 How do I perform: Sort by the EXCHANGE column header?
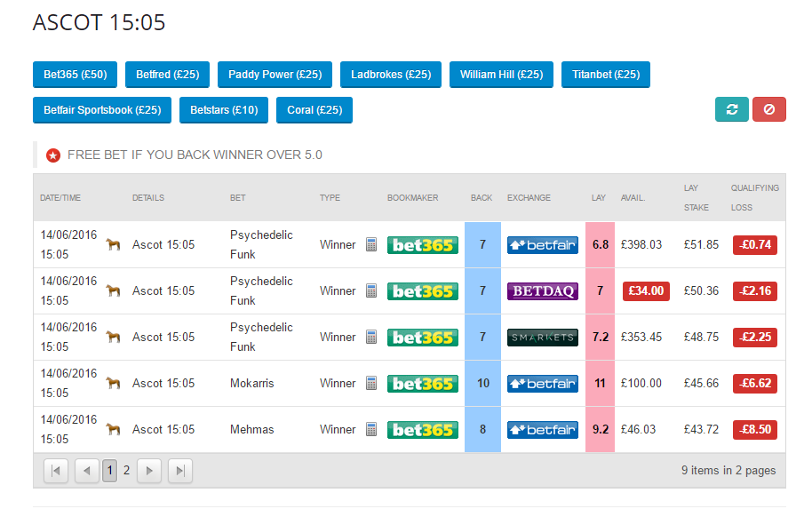click(x=529, y=198)
